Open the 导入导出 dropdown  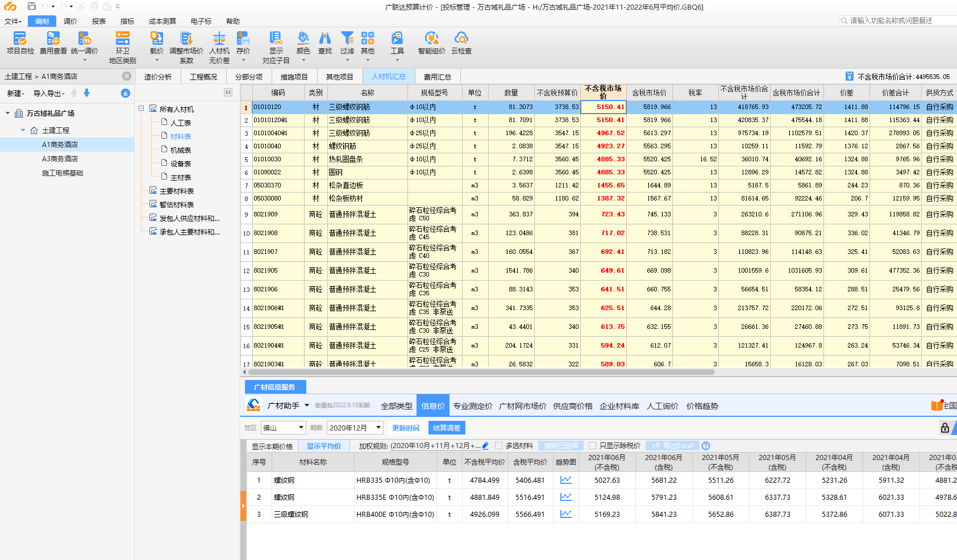pyautogui.click(x=49, y=93)
